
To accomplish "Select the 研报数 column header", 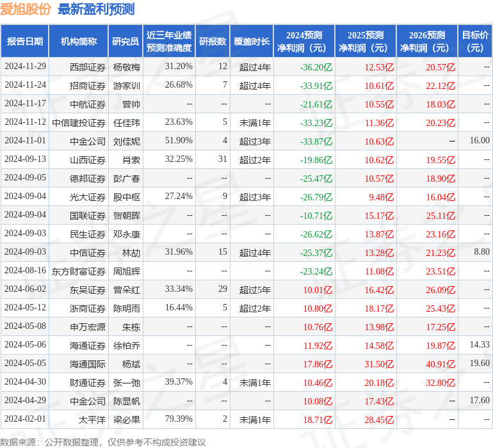I will pyautogui.click(x=213, y=42).
